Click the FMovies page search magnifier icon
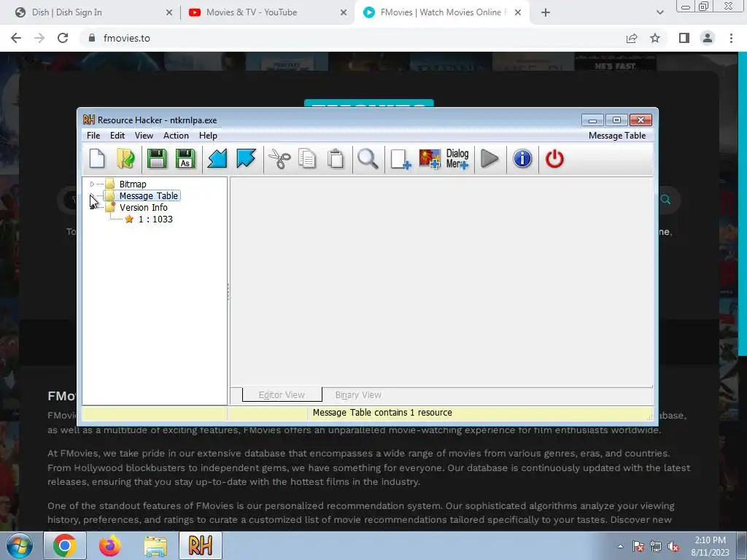The image size is (747, 560). (x=665, y=200)
